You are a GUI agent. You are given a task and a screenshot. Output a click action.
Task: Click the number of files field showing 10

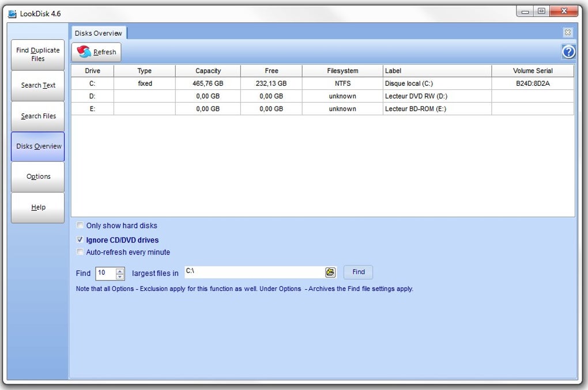tap(105, 273)
